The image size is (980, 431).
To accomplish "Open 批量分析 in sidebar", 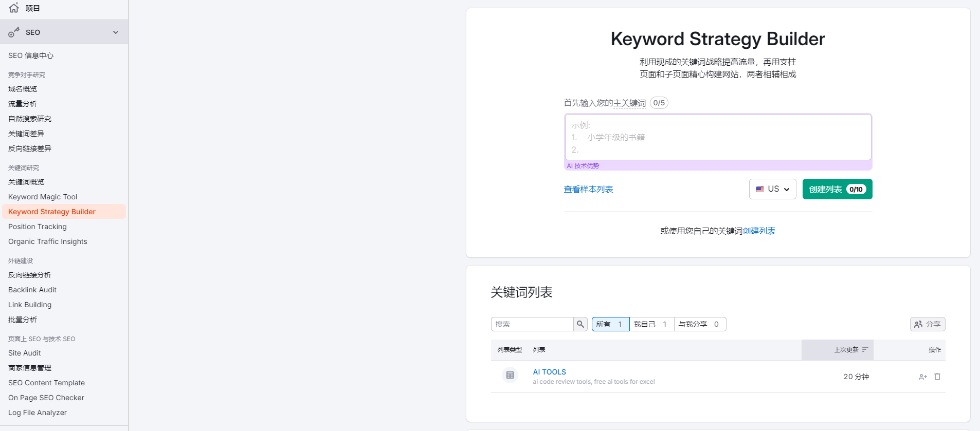I will click(23, 320).
